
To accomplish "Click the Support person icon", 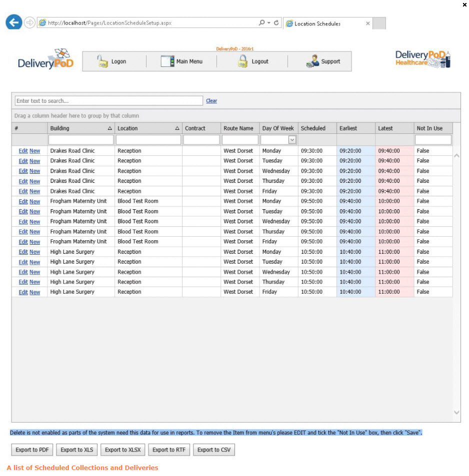I will (312, 61).
